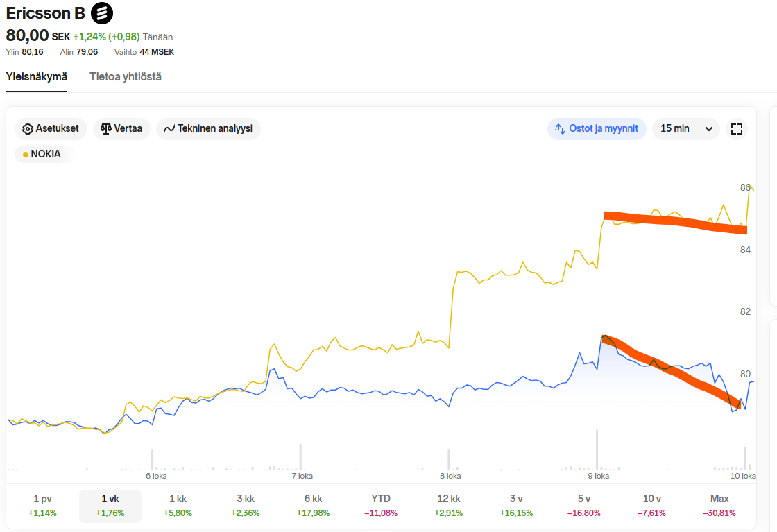Click the 9 loka date marker

point(598,476)
